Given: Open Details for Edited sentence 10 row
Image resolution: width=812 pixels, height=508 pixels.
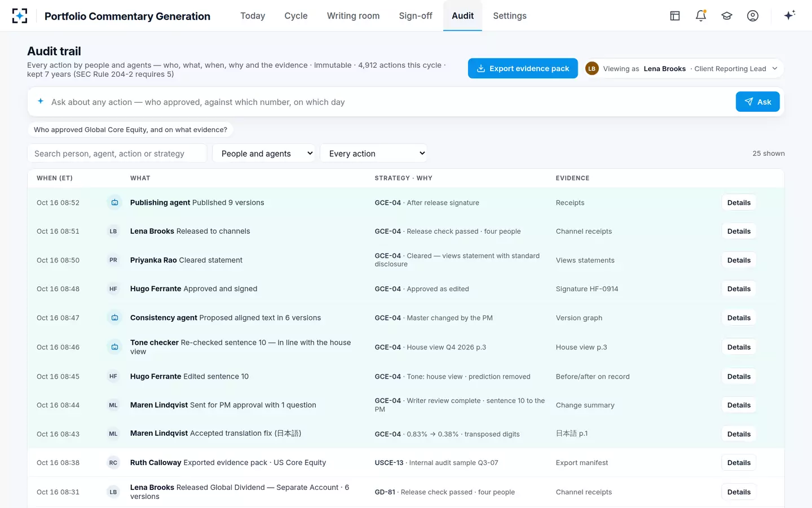Looking at the screenshot, I should 739,376.
